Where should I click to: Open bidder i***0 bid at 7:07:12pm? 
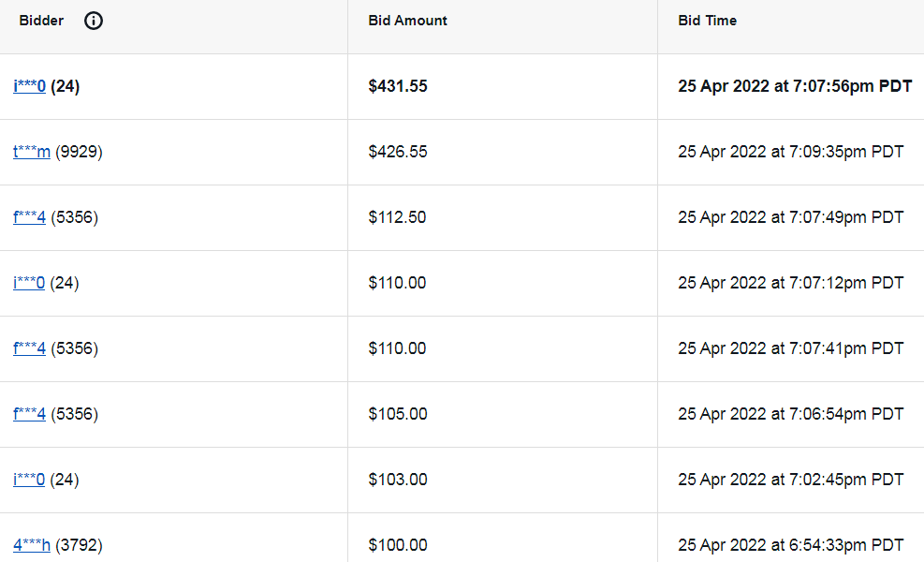(x=29, y=283)
